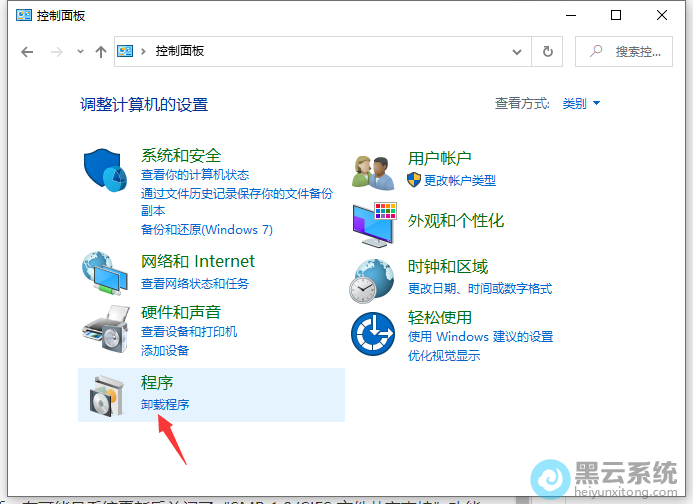Open the Programs disc icon

105,395
